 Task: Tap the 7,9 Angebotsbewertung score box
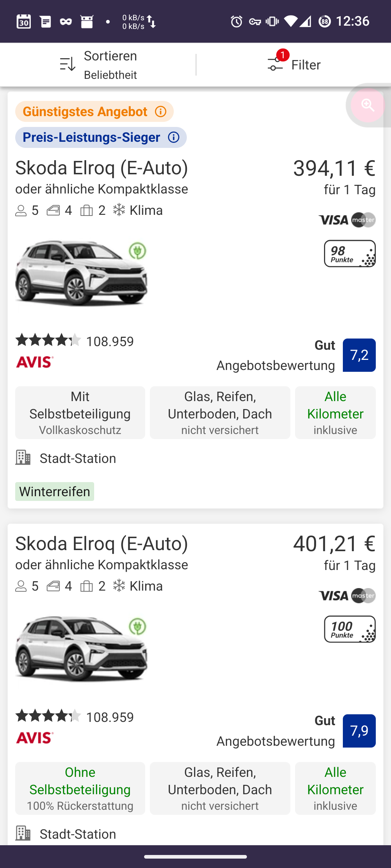[x=359, y=731]
